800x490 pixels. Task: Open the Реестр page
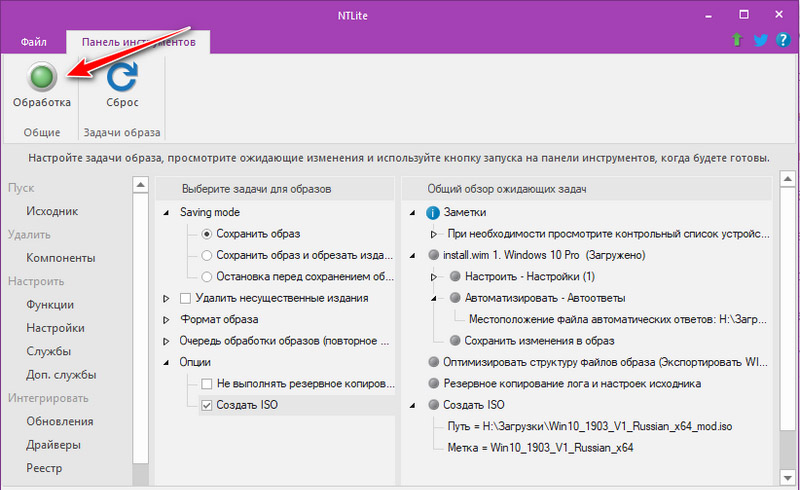pyautogui.click(x=44, y=468)
